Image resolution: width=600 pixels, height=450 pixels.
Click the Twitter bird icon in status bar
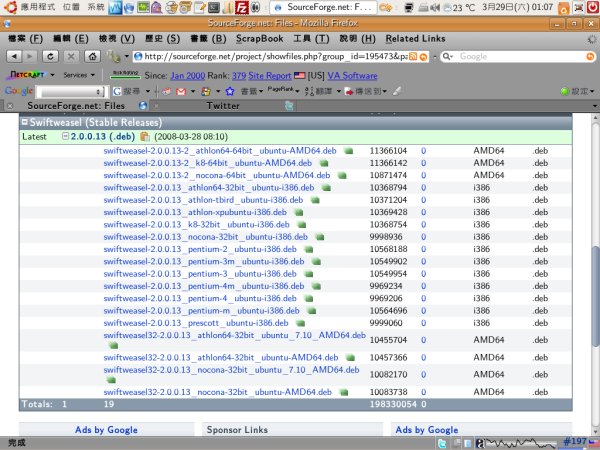(442, 443)
